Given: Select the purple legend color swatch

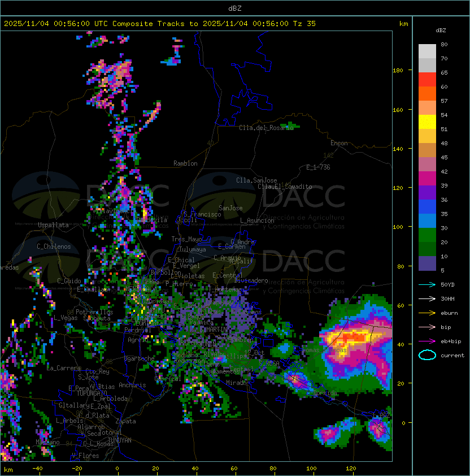Looking at the screenshot, I should click(x=427, y=192).
